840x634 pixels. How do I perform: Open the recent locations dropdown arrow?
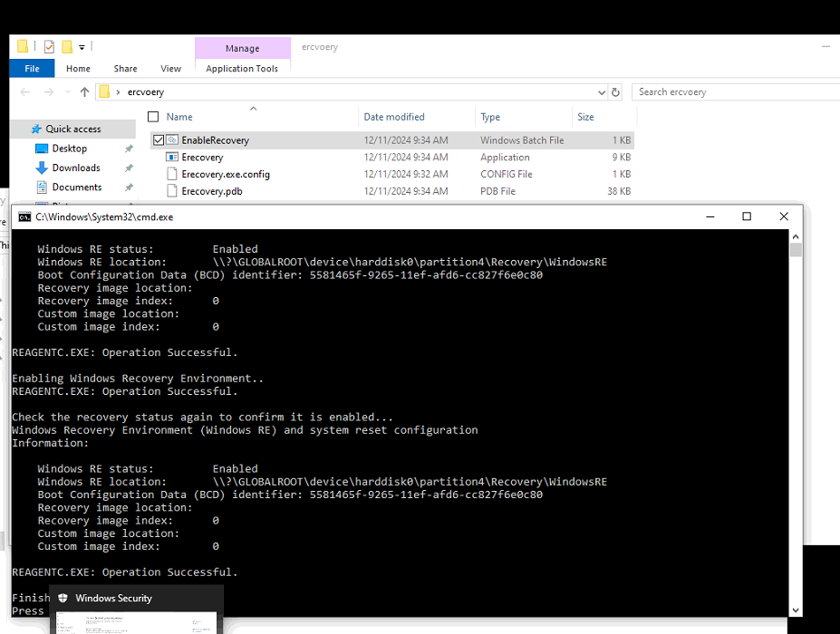(68, 92)
